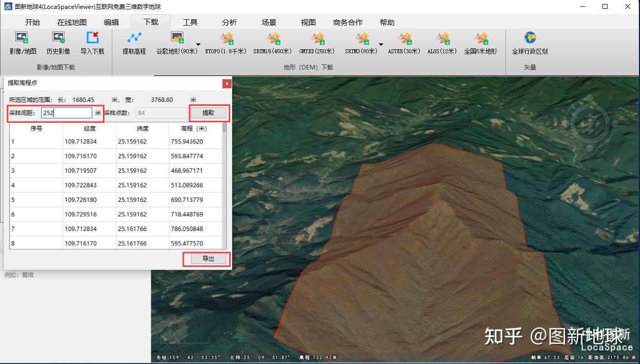Click the 高程 732.92米 status readout
640x364 pixels.
[318, 358]
